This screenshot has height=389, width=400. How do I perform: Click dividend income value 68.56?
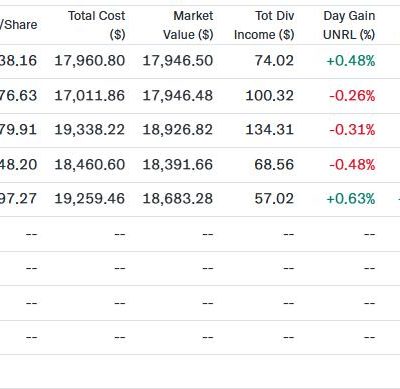pos(274,165)
